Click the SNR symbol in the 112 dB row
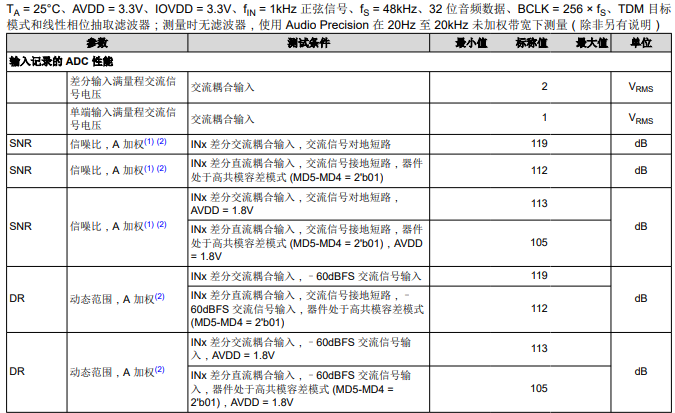 [21, 171]
